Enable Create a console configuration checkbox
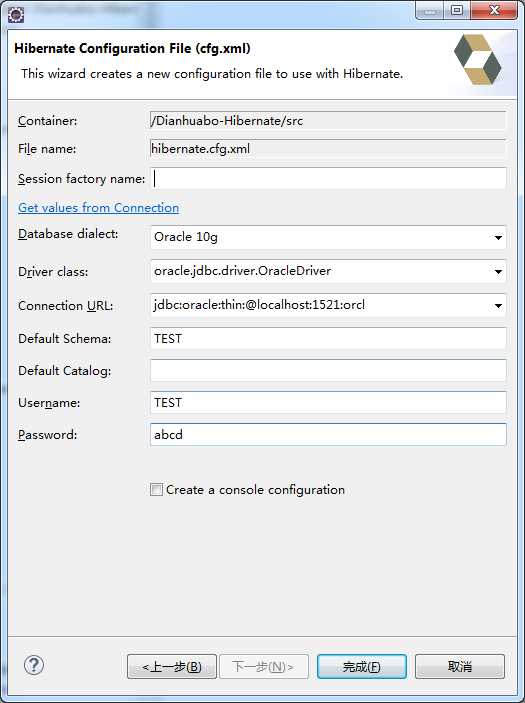 (156, 490)
